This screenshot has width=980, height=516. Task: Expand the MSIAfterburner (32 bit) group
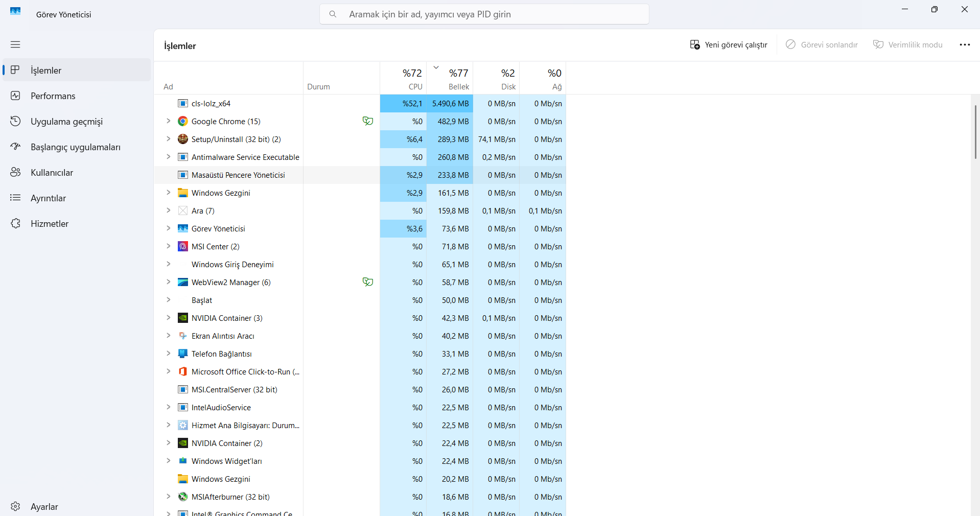click(x=168, y=497)
